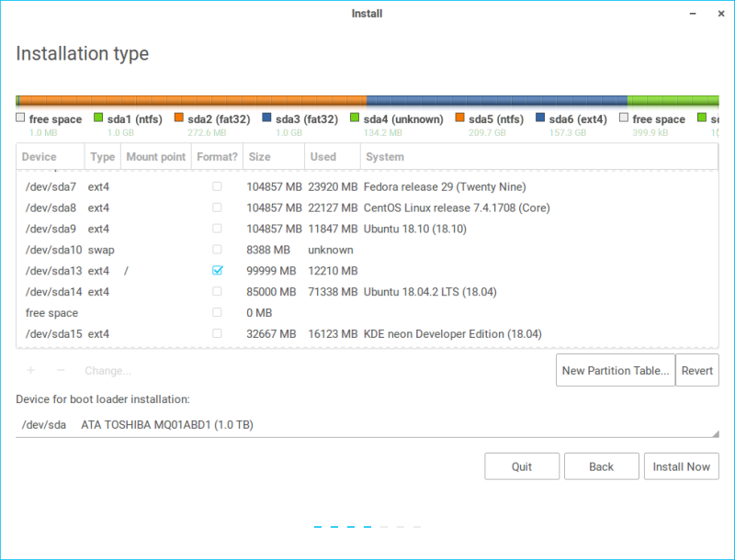735x560 pixels.
Task: Enable the Format checkbox for /dev/sda7
Action: 217,186
